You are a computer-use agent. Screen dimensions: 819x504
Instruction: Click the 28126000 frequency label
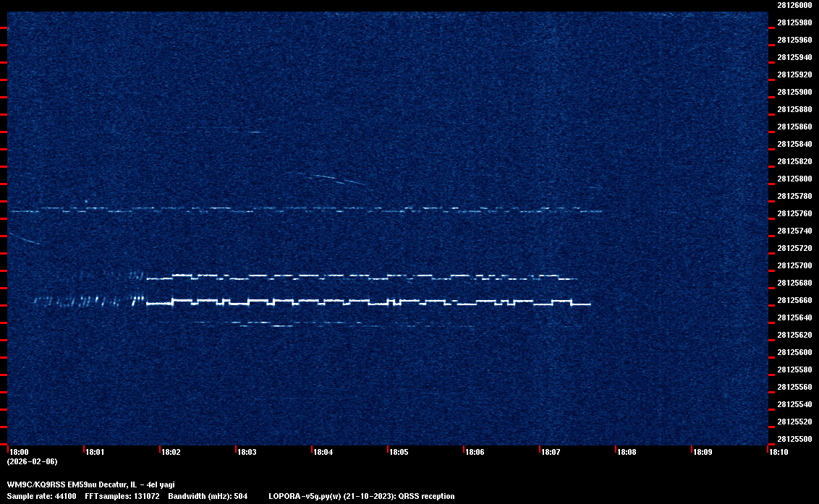tap(794, 5)
